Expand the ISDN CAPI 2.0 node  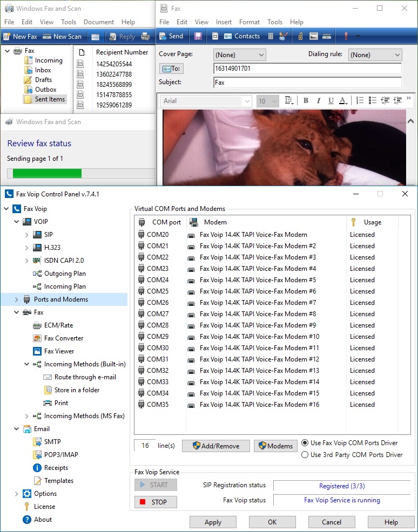(x=27, y=261)
